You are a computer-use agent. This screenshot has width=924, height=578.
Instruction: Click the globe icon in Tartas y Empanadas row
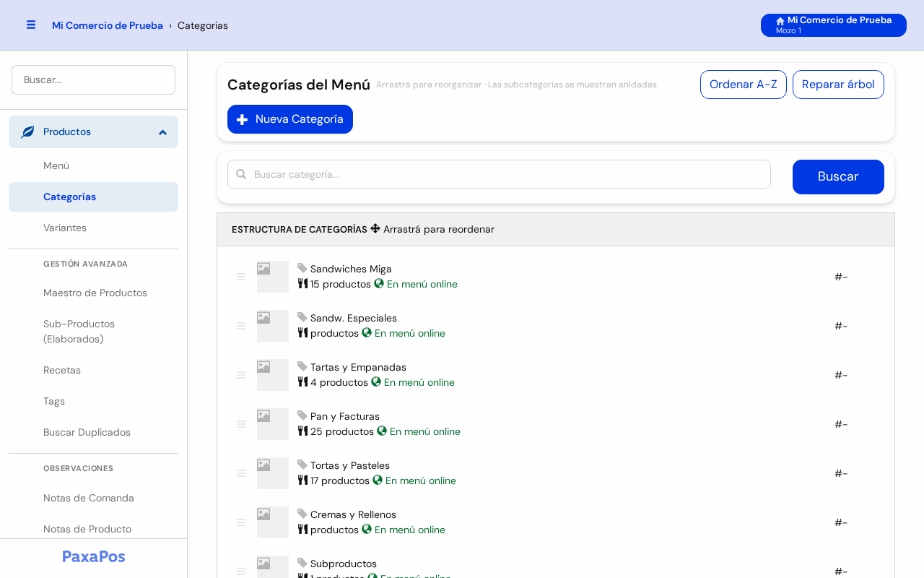[376, 381]
